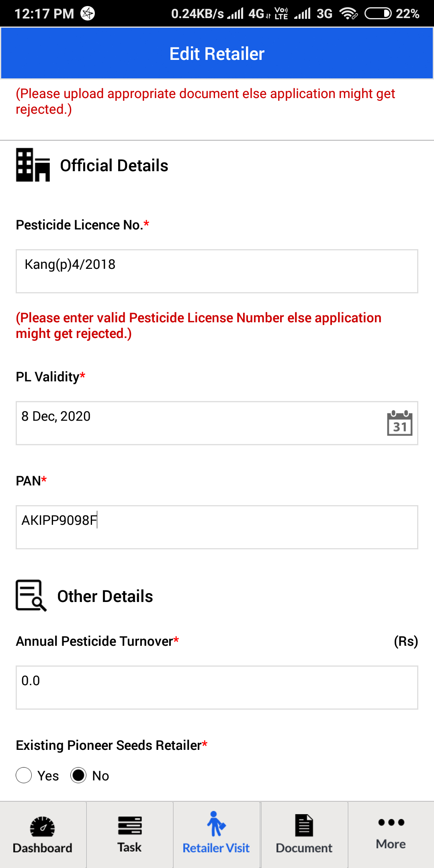The height and width of the screenshot is (868, 434).
Task: Tap the Other Details section heading
Action: point(105,596)
